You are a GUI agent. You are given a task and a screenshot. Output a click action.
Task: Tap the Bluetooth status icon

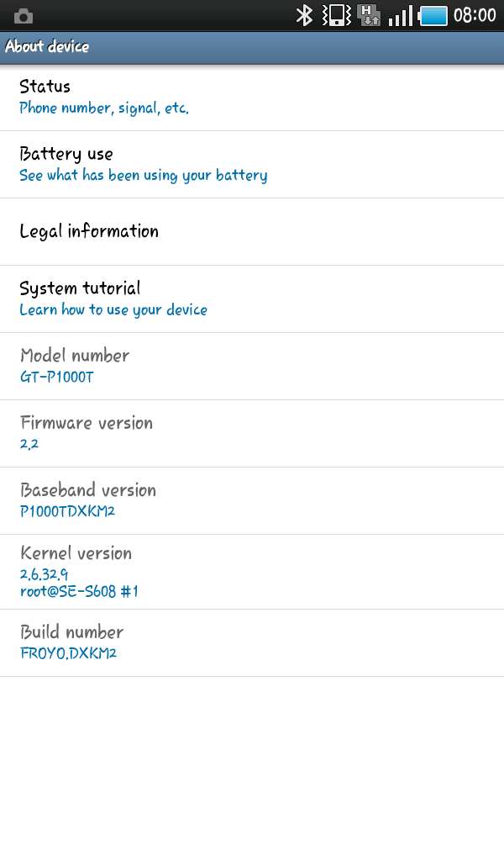[304, 15]
